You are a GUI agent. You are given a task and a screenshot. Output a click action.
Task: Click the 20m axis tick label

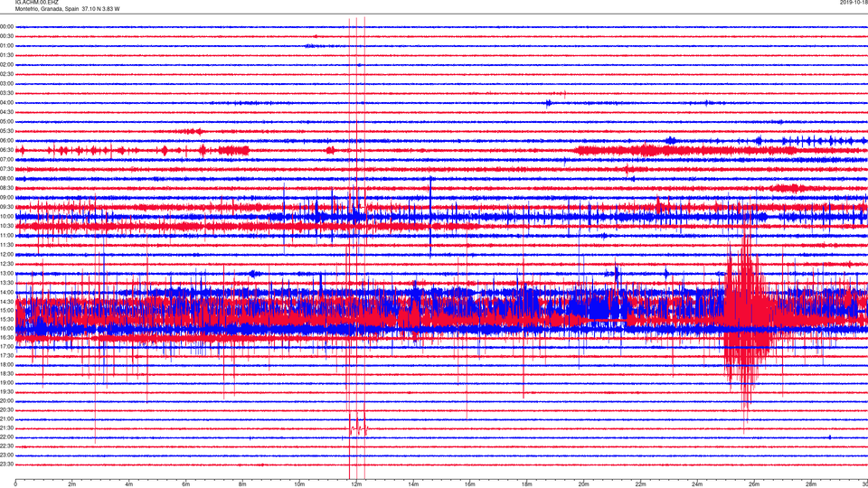click(583, 484)
